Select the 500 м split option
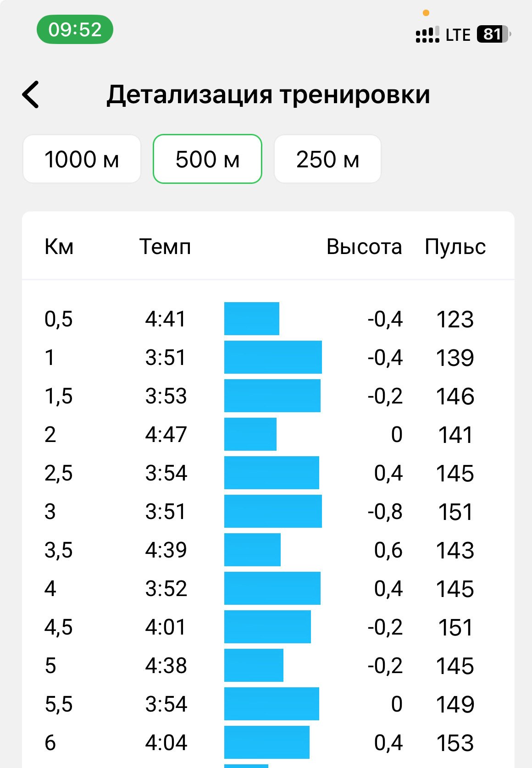This screenshot has height=768, width=532. coord(207,159)
